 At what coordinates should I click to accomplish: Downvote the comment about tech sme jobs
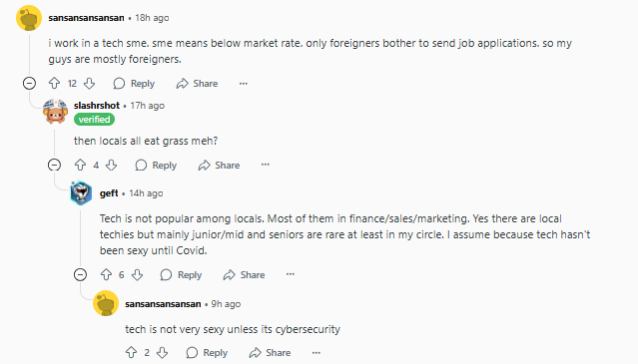(x=89, y=84)
